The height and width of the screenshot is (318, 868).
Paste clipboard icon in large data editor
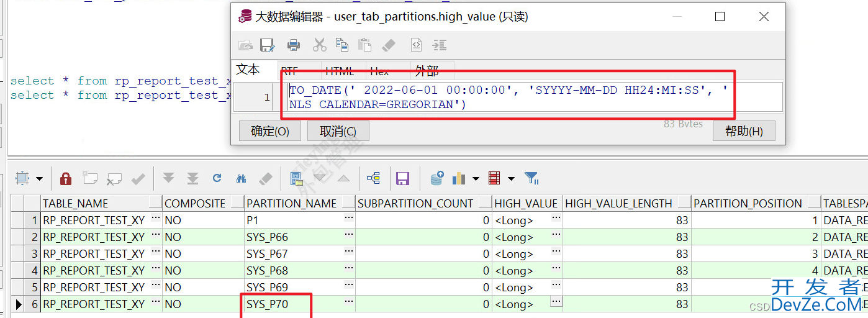pyautogui.click(x=365, y=45)
